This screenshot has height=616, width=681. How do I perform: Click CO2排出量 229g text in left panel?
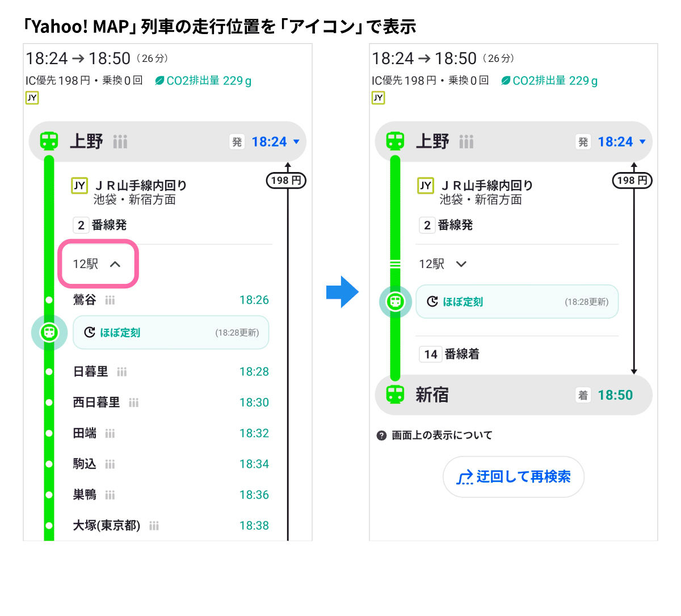[x=209, y=81]
